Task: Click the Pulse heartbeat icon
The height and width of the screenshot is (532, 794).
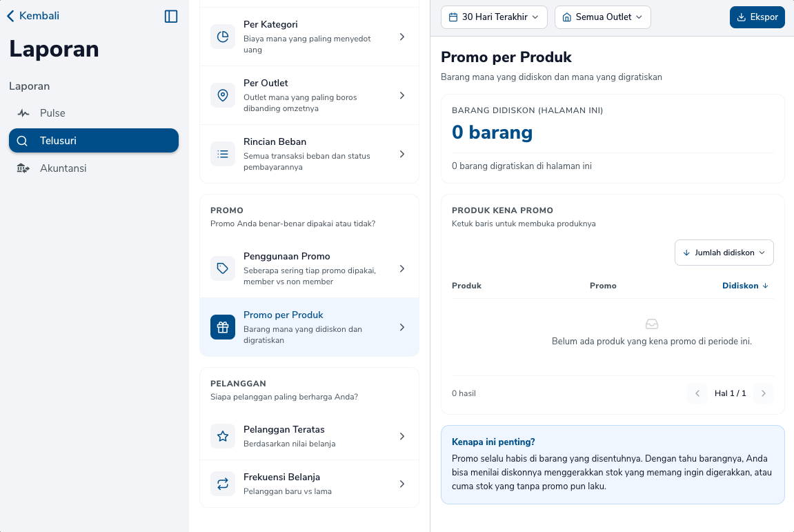Action: pos(23,113)
